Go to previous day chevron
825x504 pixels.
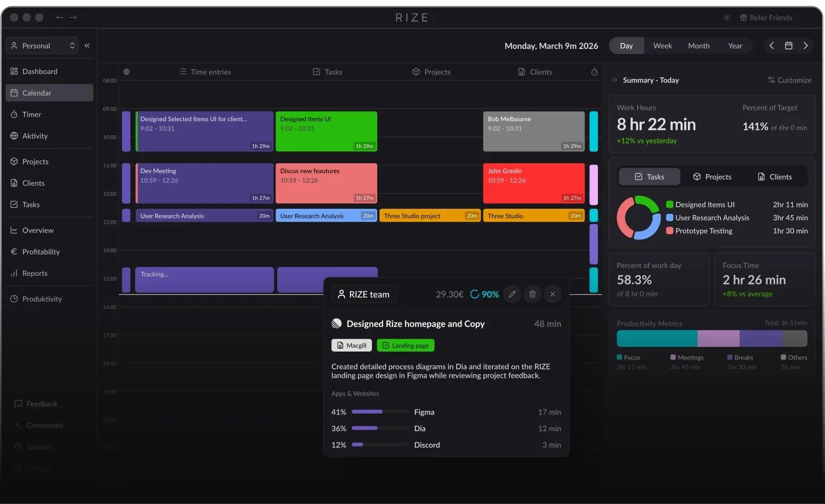click(x=772, y=46)
